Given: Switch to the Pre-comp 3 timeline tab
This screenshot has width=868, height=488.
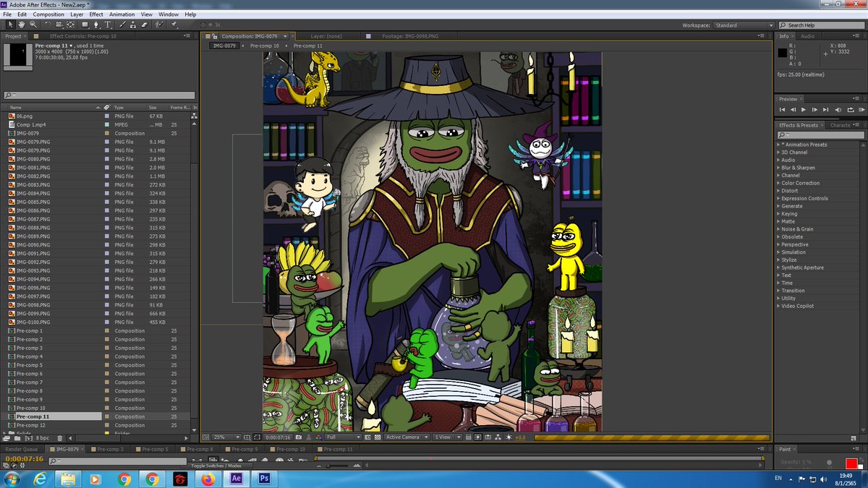Looking at the screenshot, I should 111,449.
